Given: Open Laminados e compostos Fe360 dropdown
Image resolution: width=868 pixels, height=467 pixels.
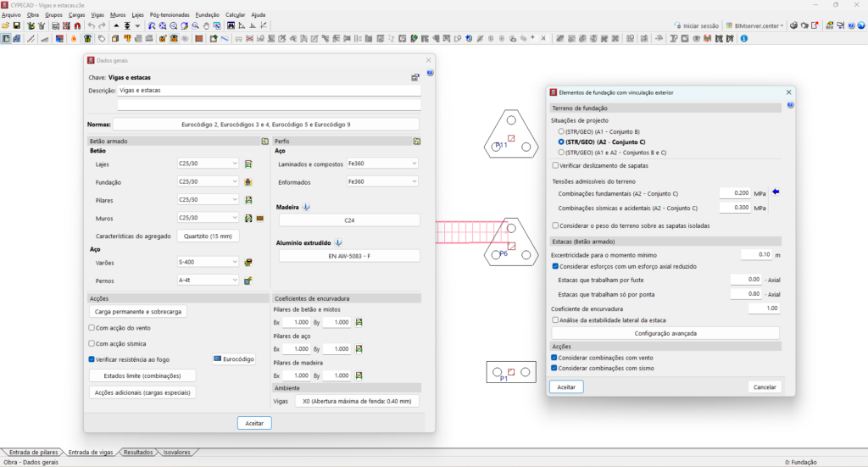Looking at the screenshot, I should [382, 164].
